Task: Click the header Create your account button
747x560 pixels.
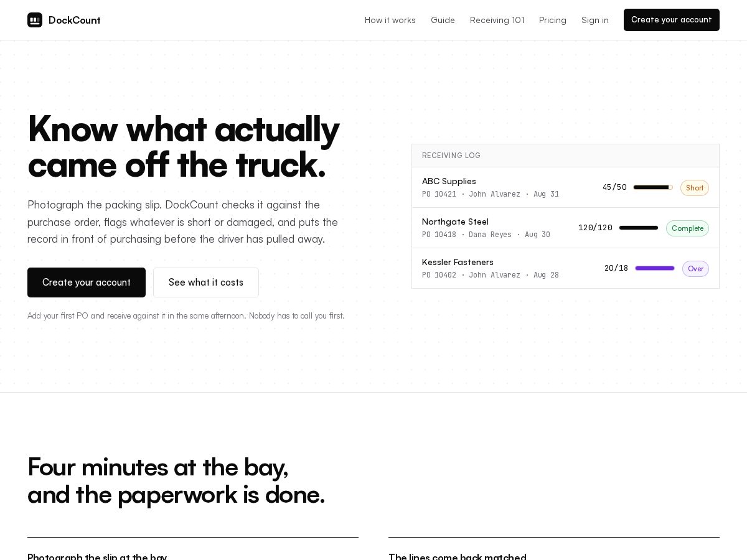Action: (672, 20)
